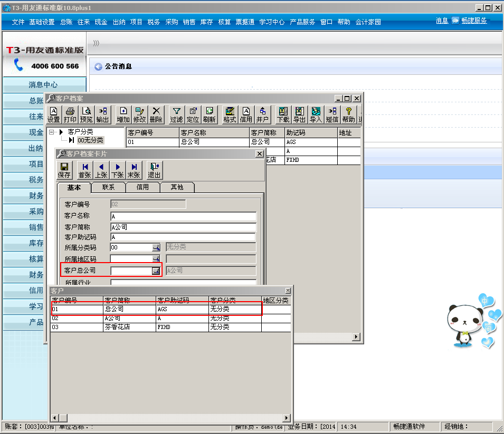Click right scroll arrow of 客户档案 list
This screenshot has height=434, width=504.
coord(356,336)
